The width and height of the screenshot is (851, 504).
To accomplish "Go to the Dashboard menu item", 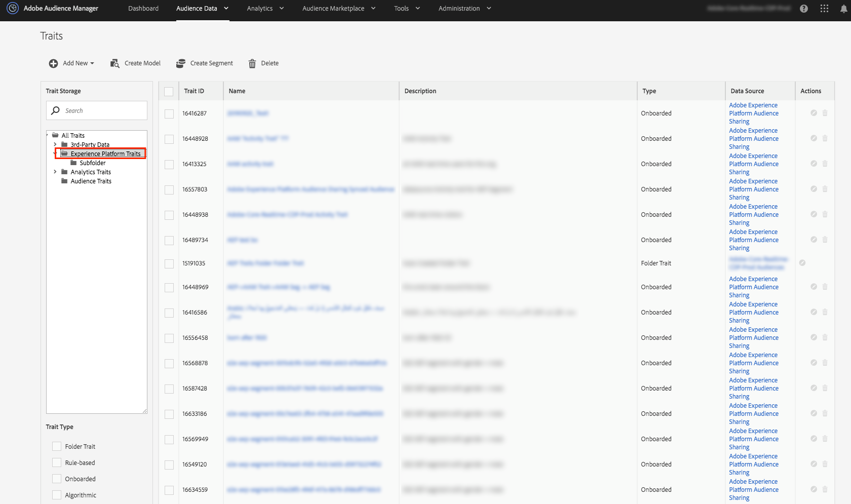I will [143, 9].
